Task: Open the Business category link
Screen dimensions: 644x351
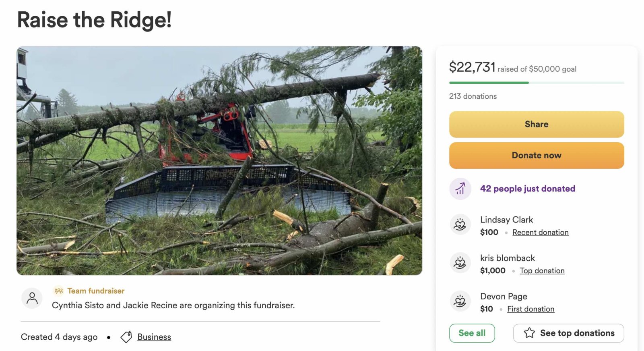Action: tap(154, 337)
